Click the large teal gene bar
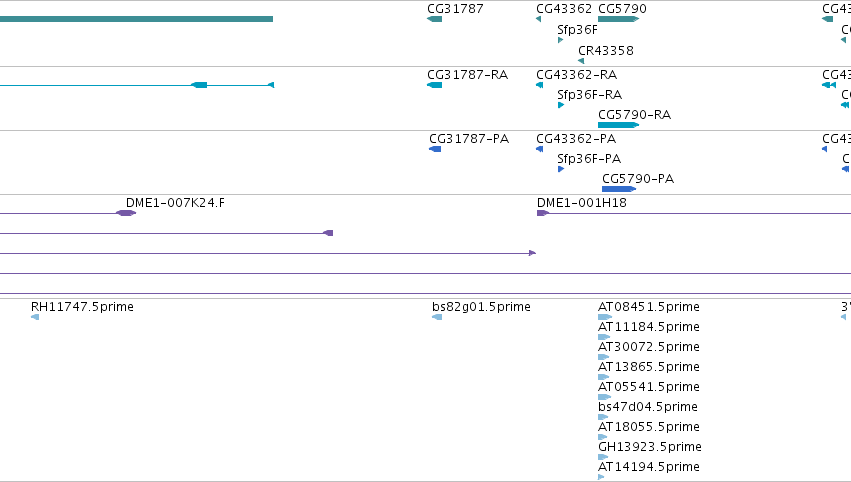 pyautogui.click(x=136, y=19)
